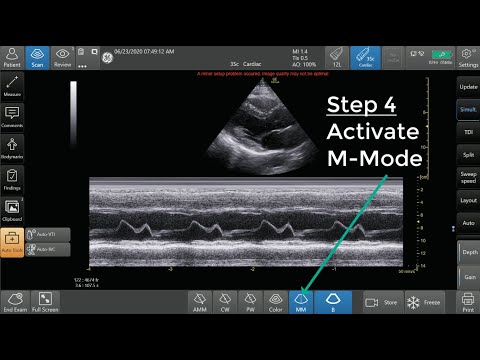Click End Exam

(x=15, y=302)
